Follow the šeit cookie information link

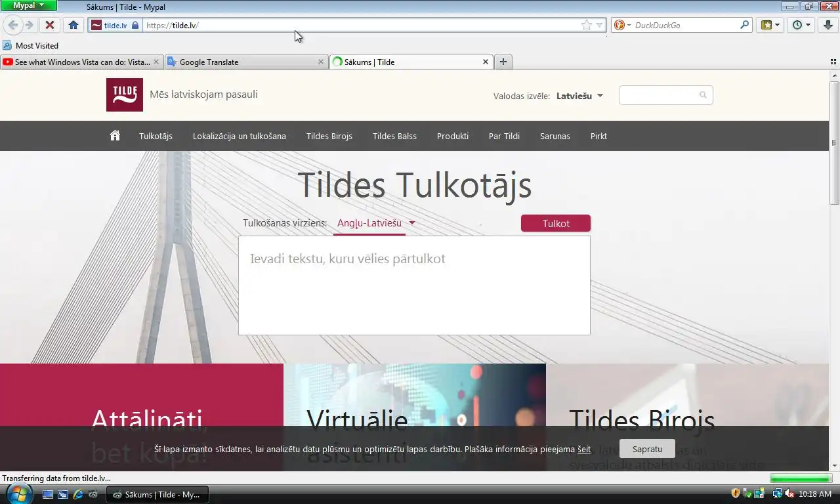[584, 450]
